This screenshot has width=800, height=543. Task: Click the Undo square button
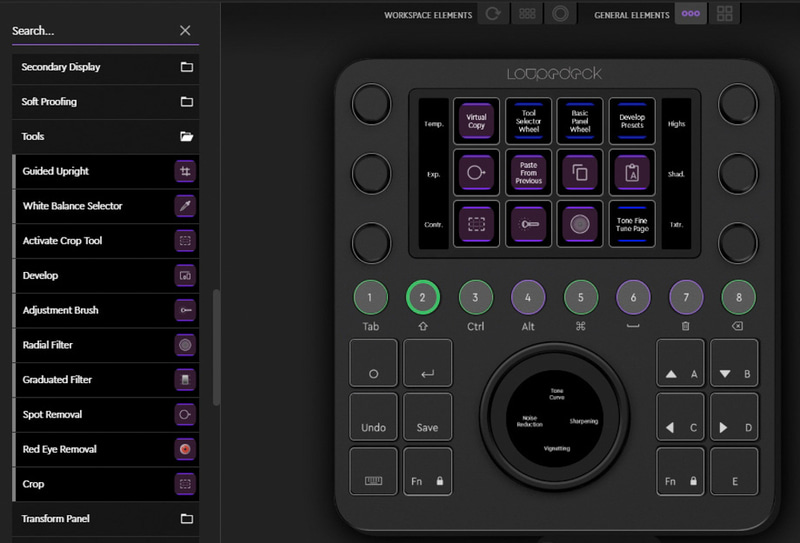(x=373, y=417)
